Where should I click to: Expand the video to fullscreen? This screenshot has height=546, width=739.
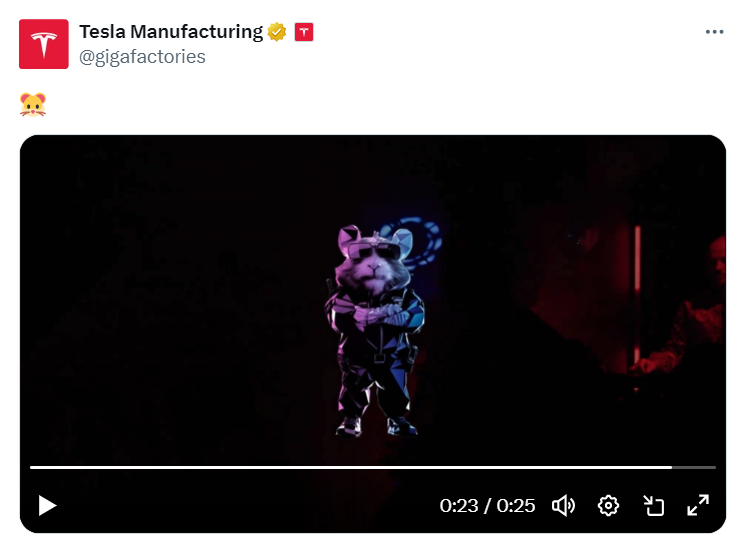(698, 505)
